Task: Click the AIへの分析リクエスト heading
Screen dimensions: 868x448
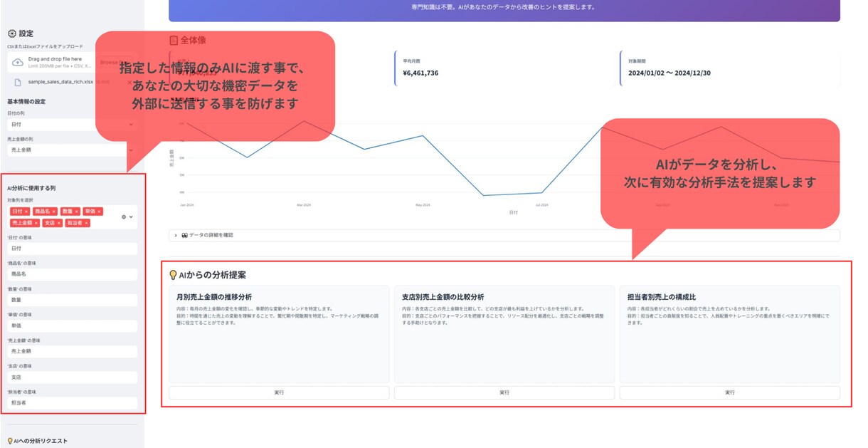Action: [41, 441]
